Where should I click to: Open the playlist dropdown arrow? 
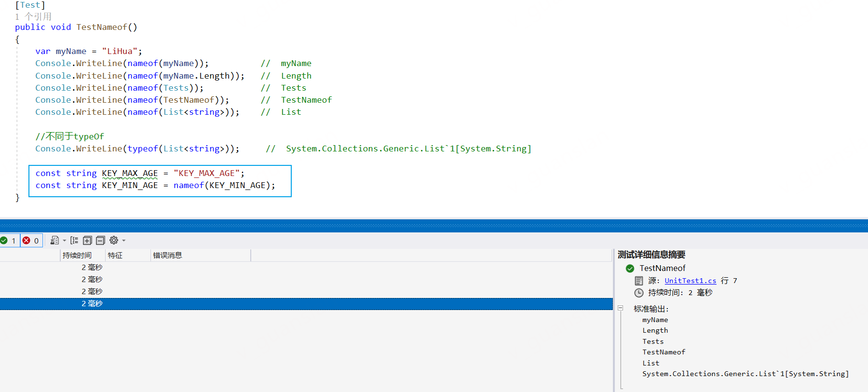[65, 241]
